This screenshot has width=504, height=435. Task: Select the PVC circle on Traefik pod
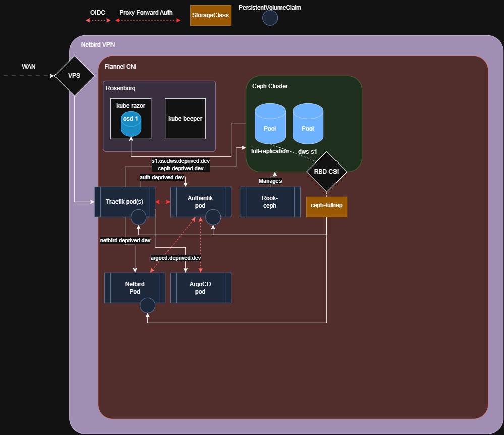point(139,217)
